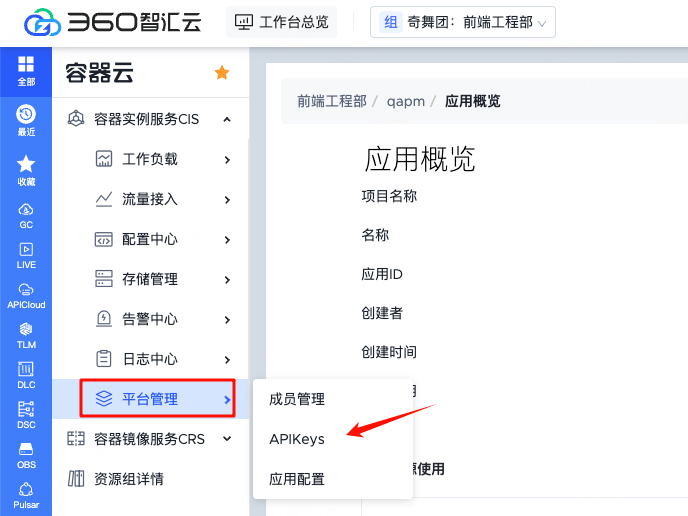
Task: Open the GC service icon
Action: (x=26, y=210)
